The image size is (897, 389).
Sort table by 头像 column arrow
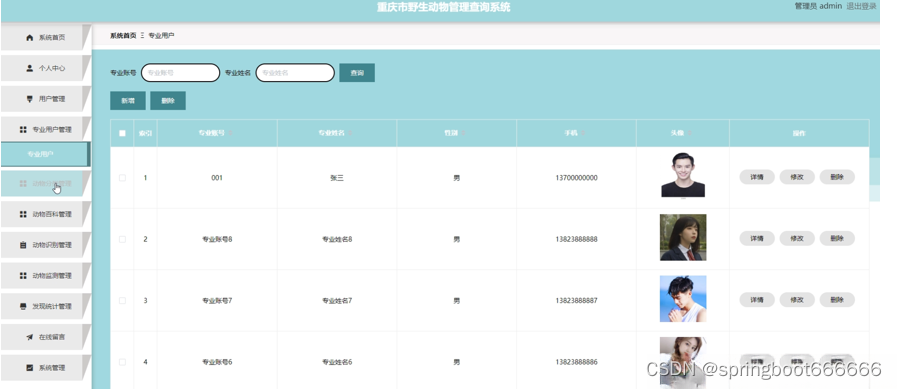[x=690, y=133]
